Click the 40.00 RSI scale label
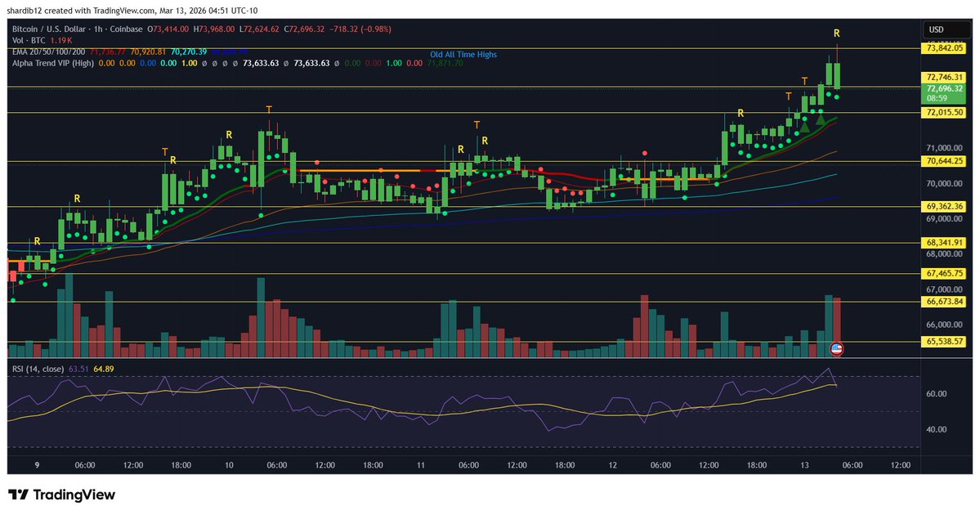 point(936,429)
